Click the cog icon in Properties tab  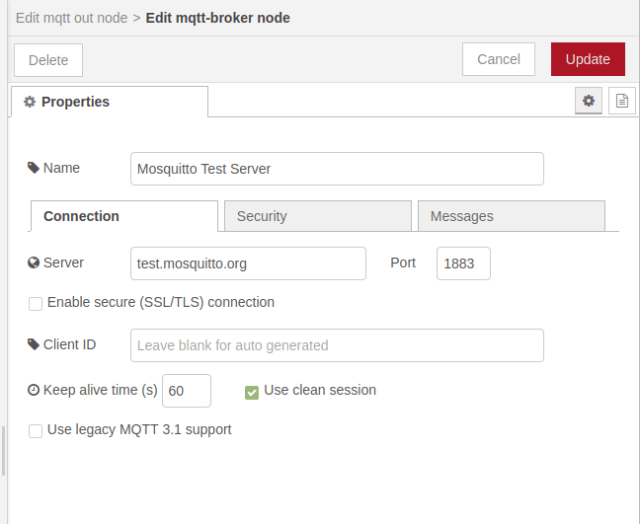[30, 102]
